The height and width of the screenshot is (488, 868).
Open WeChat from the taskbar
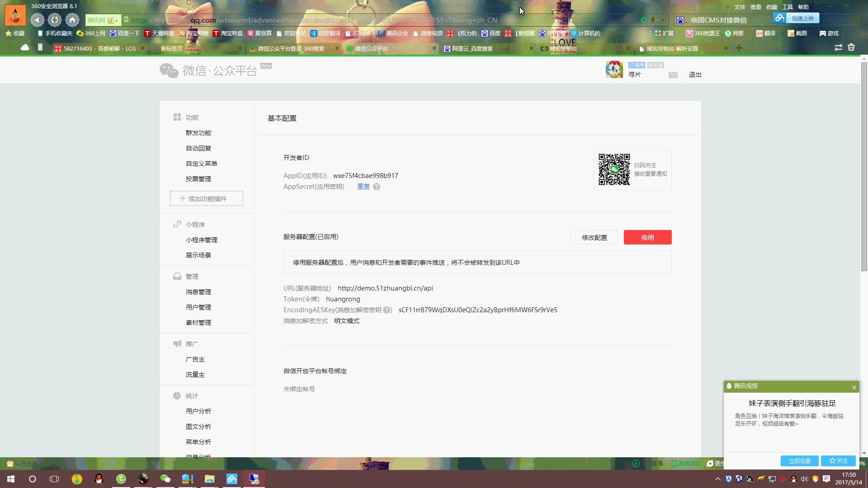pos(165,479)
